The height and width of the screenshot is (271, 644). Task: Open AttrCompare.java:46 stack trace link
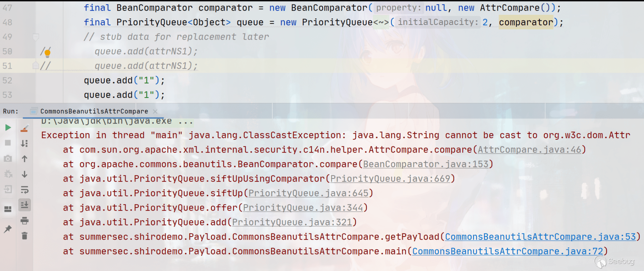pos(529,150)
